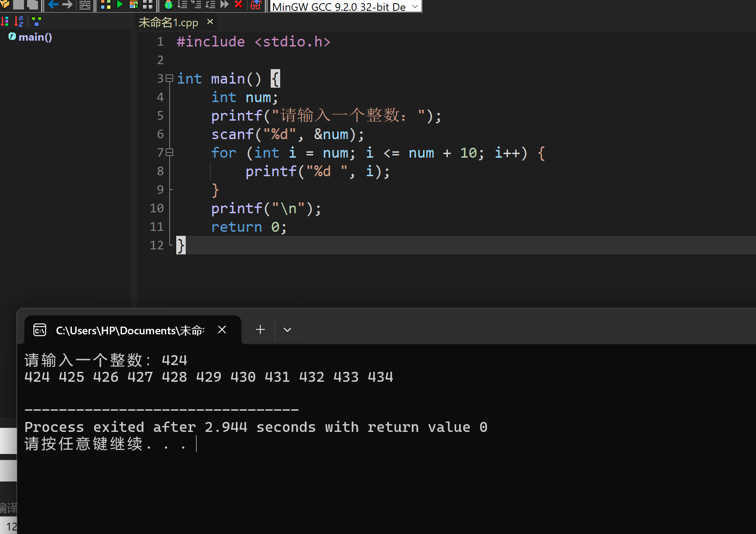
Task: Click the step over debug icon
Action: coord(182,5)
